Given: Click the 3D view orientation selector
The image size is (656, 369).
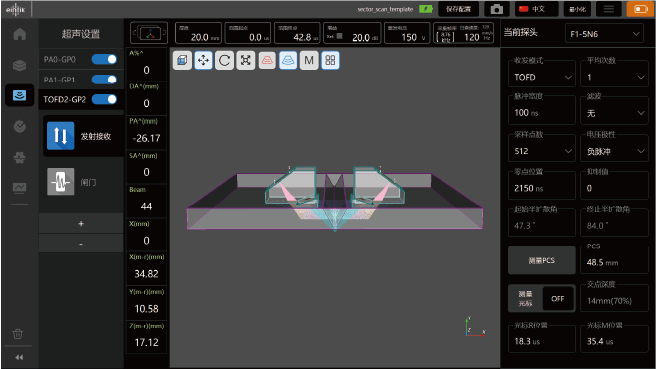Looking at the screenshot, I should point(149,33).
